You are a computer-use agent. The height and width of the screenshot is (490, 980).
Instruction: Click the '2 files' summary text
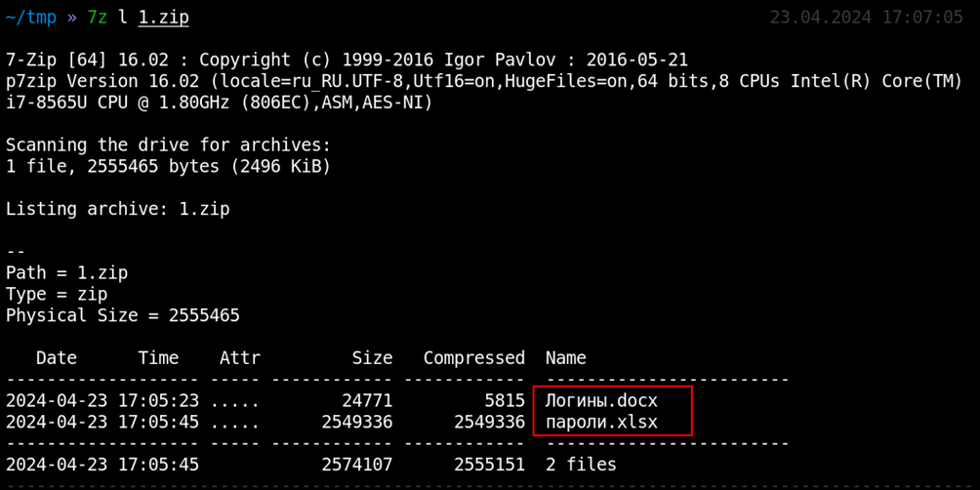click(581, 465)
